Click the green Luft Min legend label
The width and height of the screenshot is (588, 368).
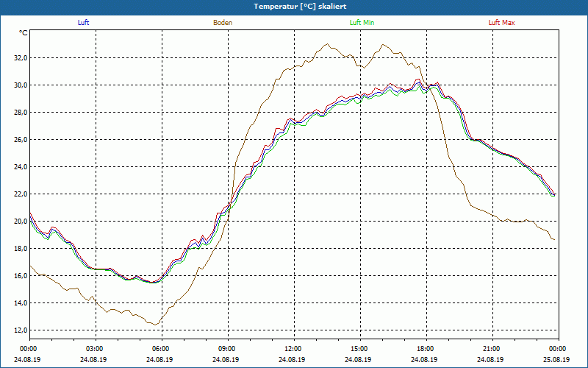(x=362, y=23)
